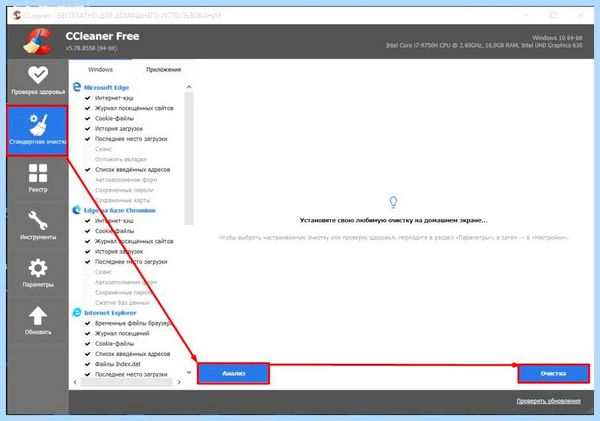
Task: Click the Edge на базе Chromium icon
Action: (77, 210)
